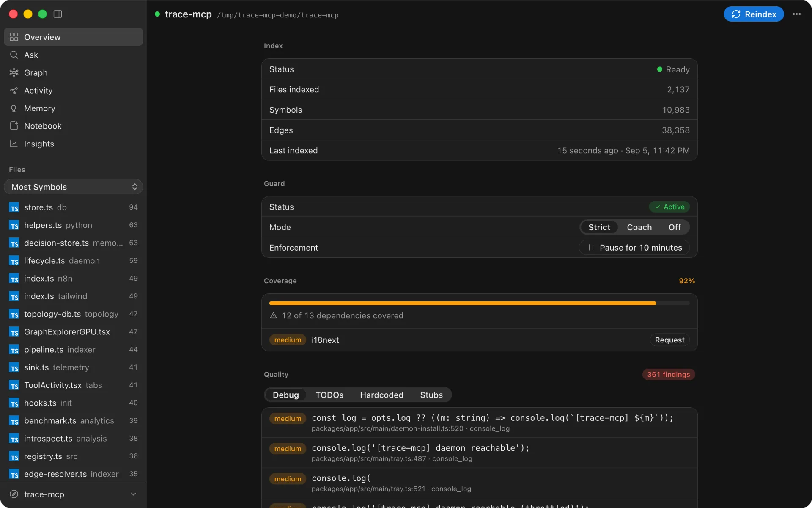Toggle the sidebar panel icon
The image size is (812, 508).
[x=58, y=14]
